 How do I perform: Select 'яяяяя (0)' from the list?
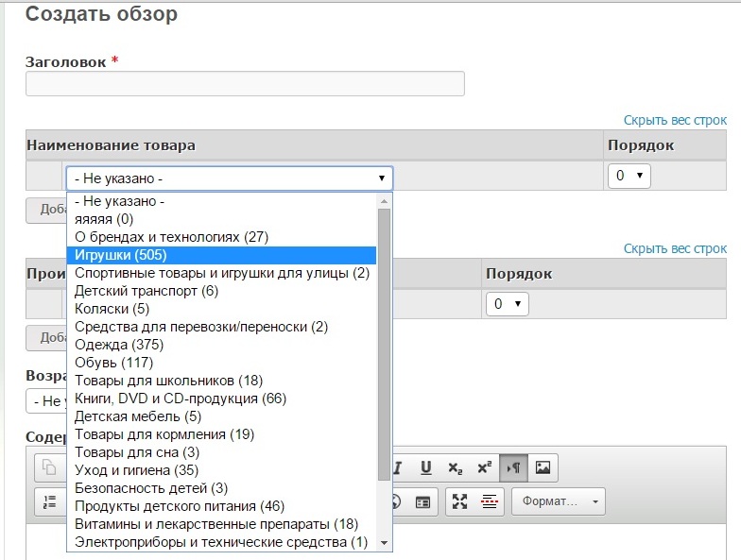pos(222,219)
